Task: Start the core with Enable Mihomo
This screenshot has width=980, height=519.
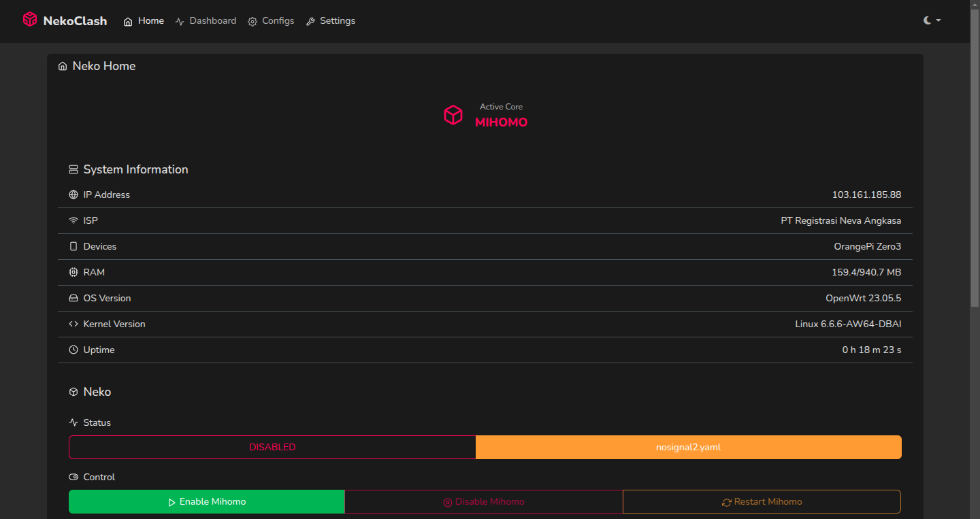Action: click(207, 502)
